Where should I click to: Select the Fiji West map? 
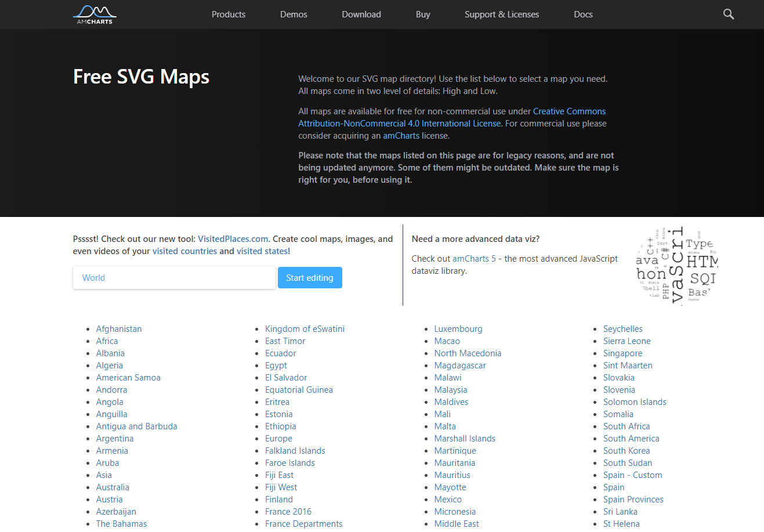click(x=281, y=487)
